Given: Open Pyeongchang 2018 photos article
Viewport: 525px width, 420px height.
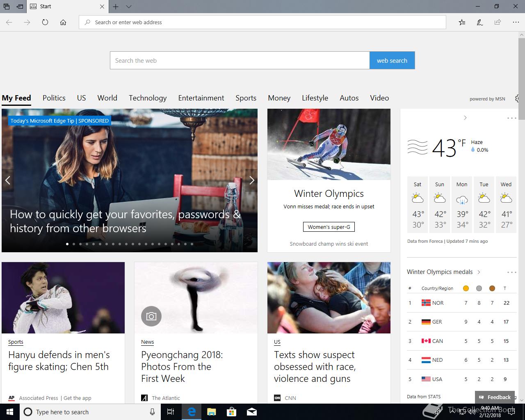Looking at the screenshot, I should coord(182,367).
